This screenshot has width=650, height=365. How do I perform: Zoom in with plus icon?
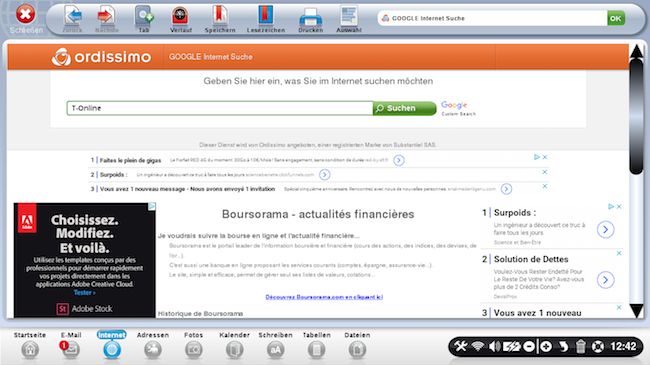546,346
